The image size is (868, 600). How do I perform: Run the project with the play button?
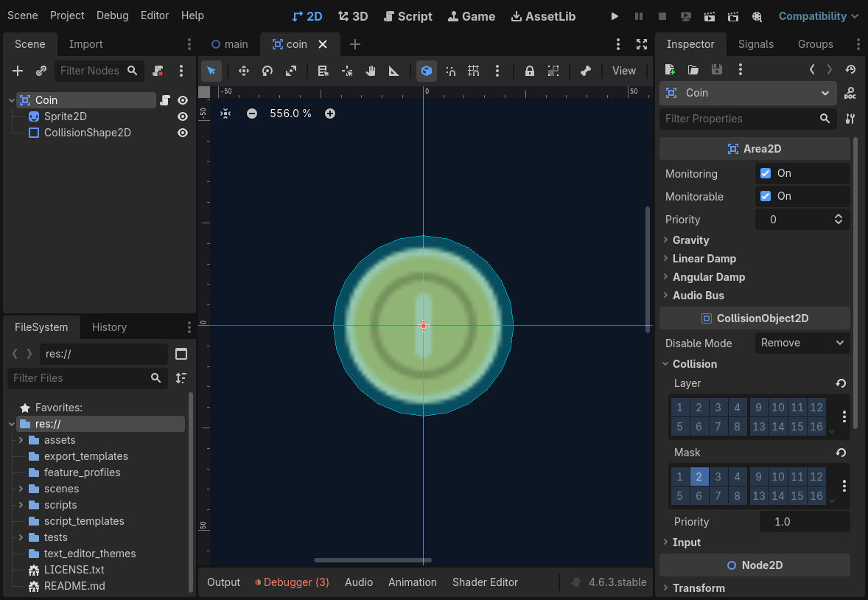tap(615, 16)
